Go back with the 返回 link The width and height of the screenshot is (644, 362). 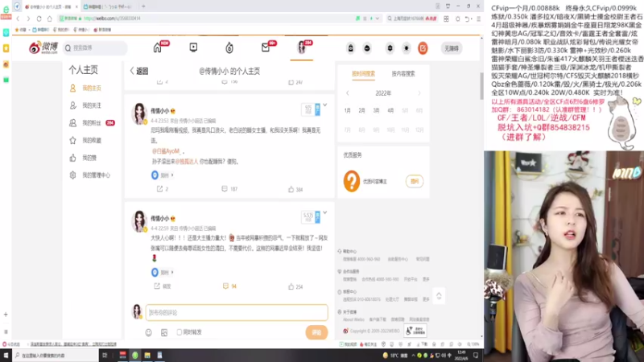(138, 71)
